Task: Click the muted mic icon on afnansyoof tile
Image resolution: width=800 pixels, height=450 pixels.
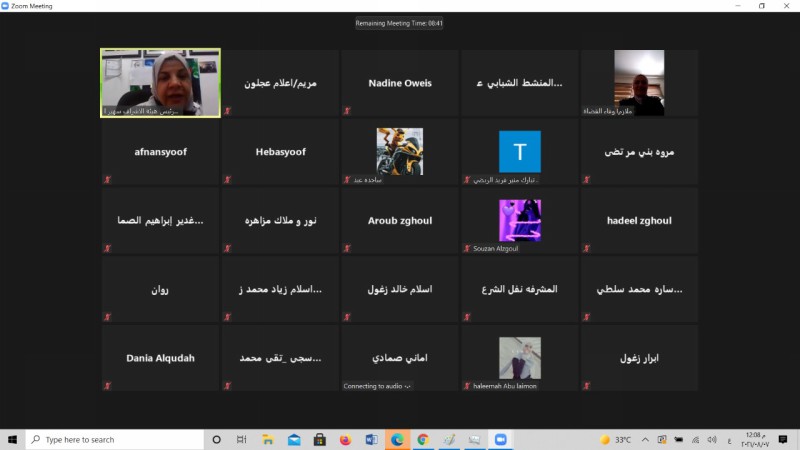Action: pyautogui.click(x=107, y=179)
